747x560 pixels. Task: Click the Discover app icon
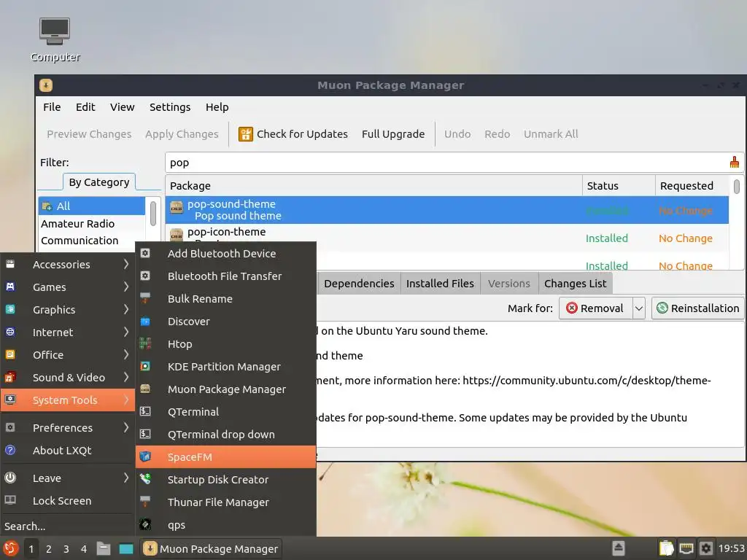click(145, 322)
